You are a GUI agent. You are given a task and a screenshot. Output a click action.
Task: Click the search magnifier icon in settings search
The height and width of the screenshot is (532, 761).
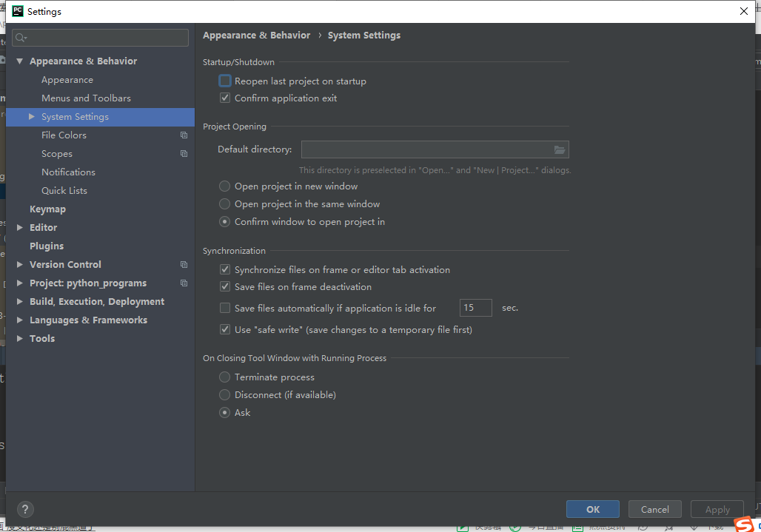[x=21, y=38]
